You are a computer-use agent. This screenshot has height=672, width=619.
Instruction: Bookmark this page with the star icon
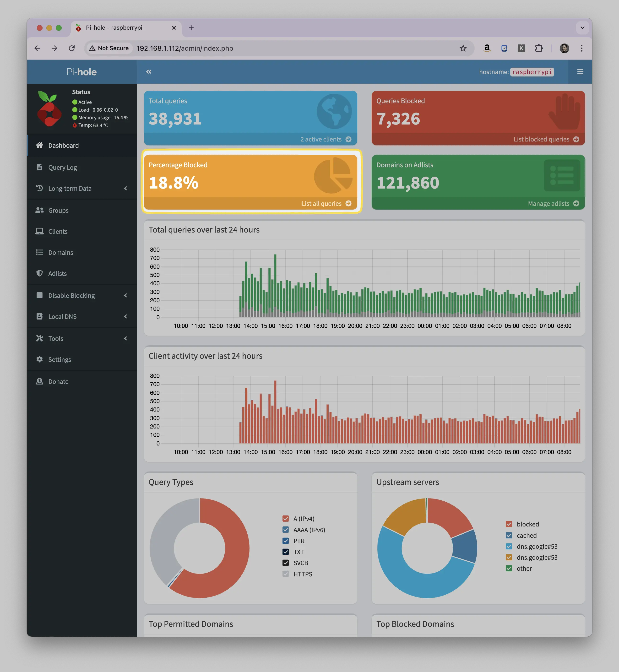pyautogui.click(x=463, y=48)
